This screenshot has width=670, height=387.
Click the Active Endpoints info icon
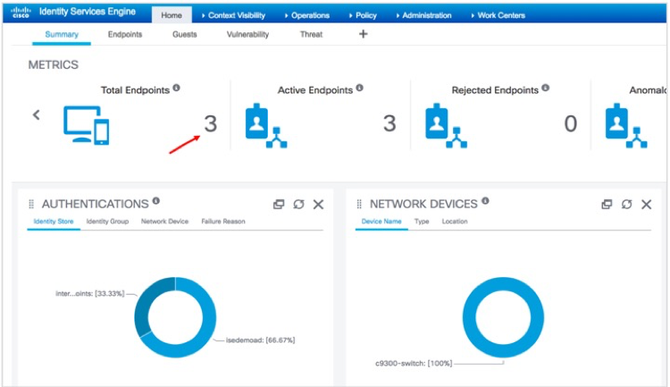point(359,88)
